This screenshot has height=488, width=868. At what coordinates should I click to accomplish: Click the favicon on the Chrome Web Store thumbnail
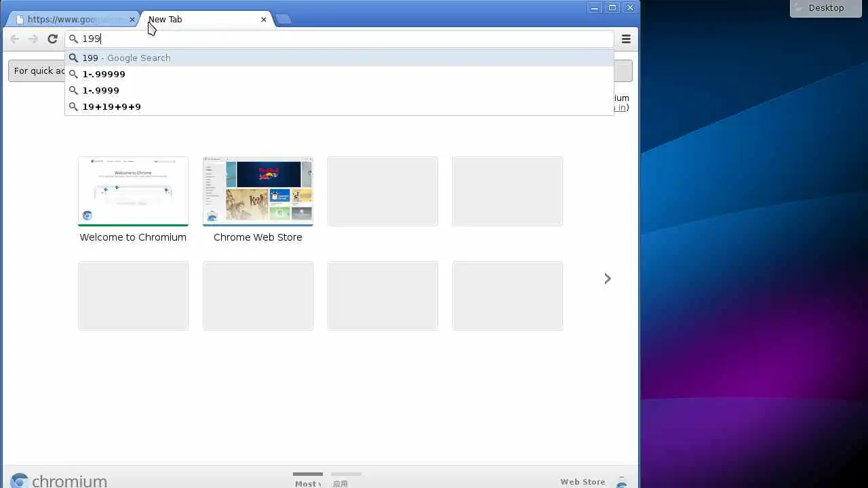click(212, 216)
